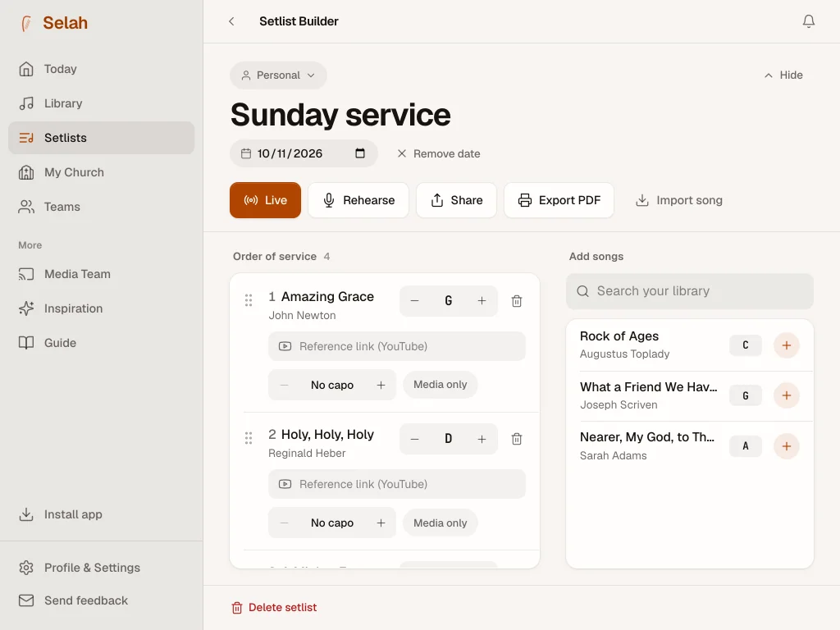Collapse the header with Hide
The width and height of the screenshot is (840, 630).
tap(783, 75)
